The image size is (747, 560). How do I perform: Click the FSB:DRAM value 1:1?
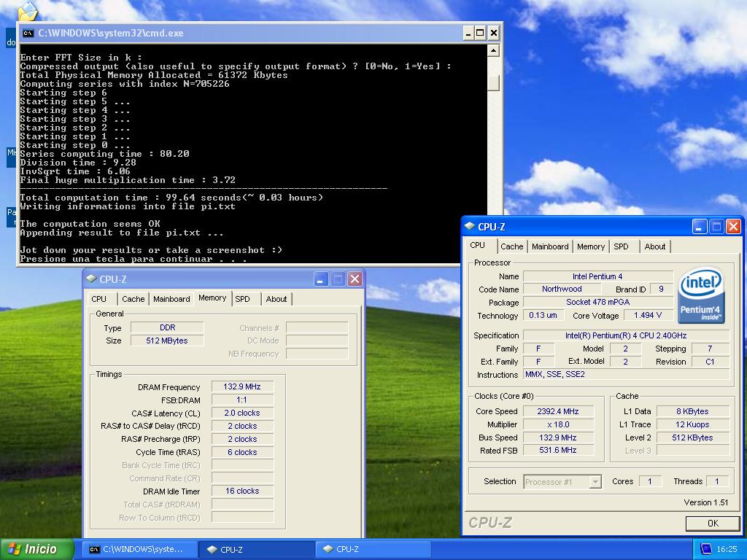[x=242, y=400]
